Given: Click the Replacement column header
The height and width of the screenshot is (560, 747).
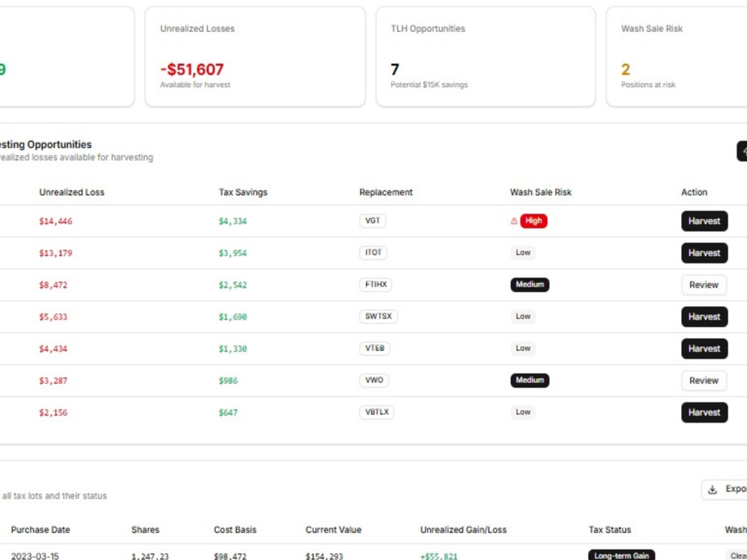Looking at the screenshot, I should click(386, 193).
